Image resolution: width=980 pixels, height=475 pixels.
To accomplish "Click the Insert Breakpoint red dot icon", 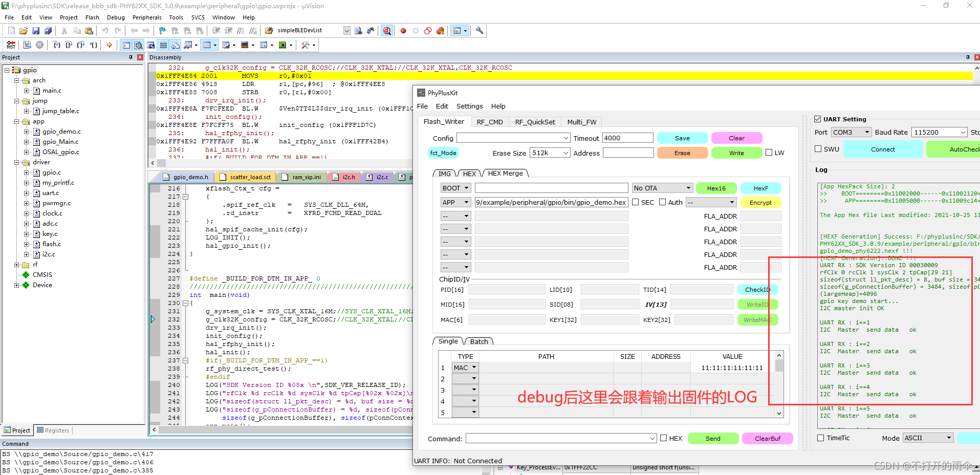I will [x=403, y=31].
